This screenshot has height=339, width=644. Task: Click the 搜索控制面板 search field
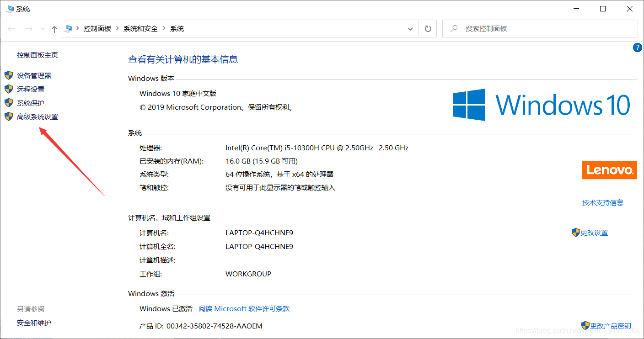tap(540, 28)
